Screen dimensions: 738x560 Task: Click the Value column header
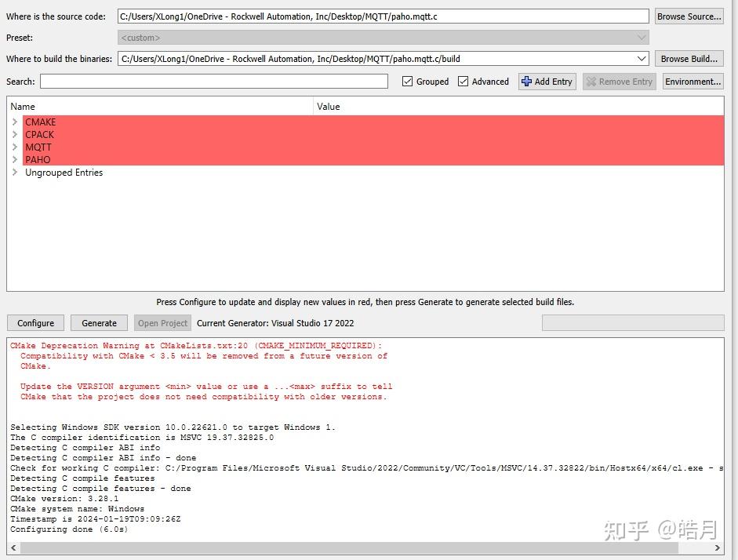tap(518, 107)
